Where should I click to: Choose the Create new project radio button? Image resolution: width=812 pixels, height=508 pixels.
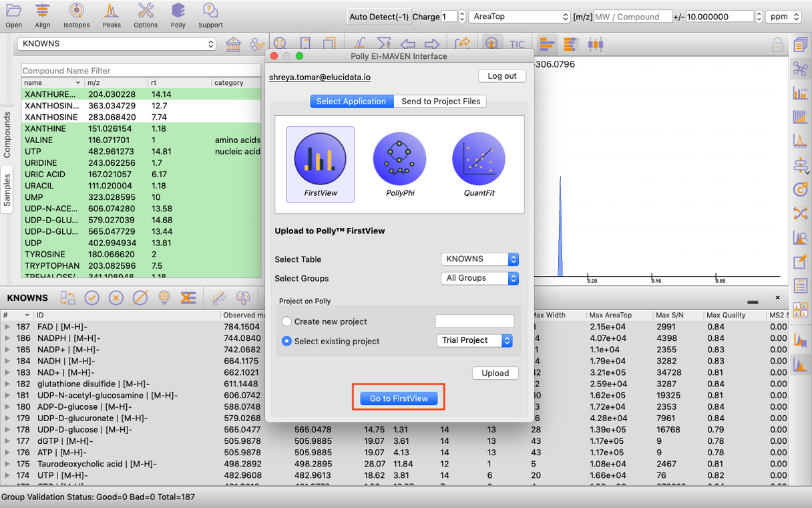click(287, 322)
